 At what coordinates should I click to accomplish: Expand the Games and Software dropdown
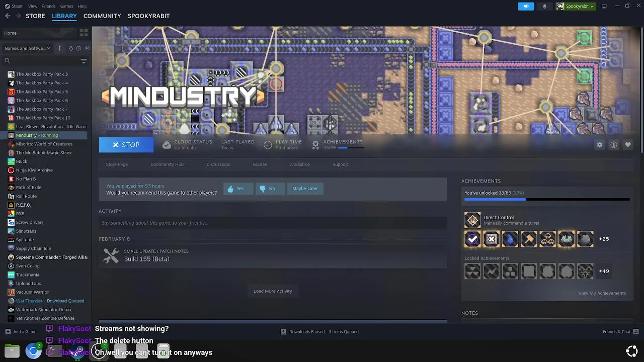point(28,48)
